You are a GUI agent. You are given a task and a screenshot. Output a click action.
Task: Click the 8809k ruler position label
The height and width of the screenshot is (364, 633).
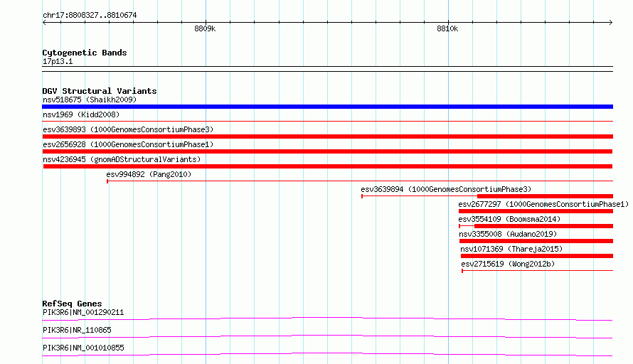(x=205, y=28)
